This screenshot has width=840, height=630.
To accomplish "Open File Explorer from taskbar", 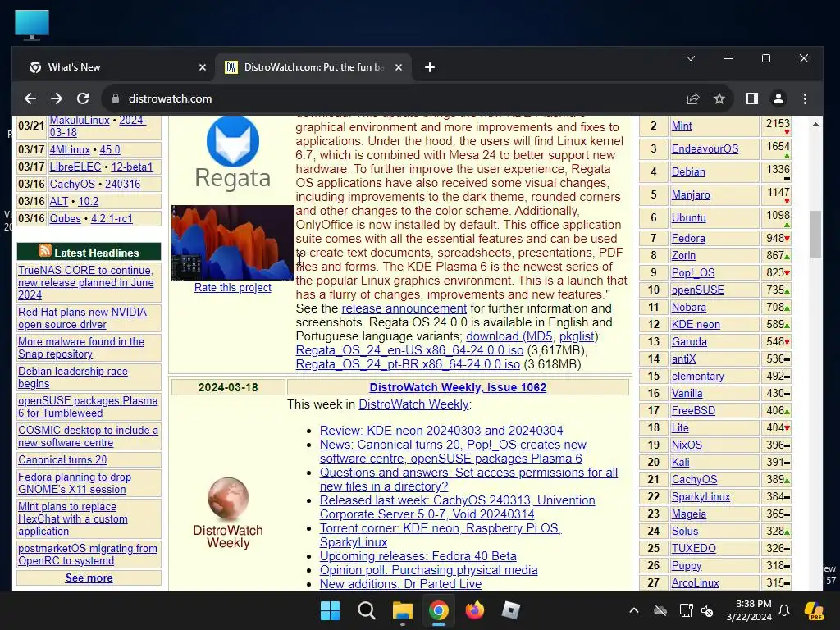I will [x=402, y=610].
